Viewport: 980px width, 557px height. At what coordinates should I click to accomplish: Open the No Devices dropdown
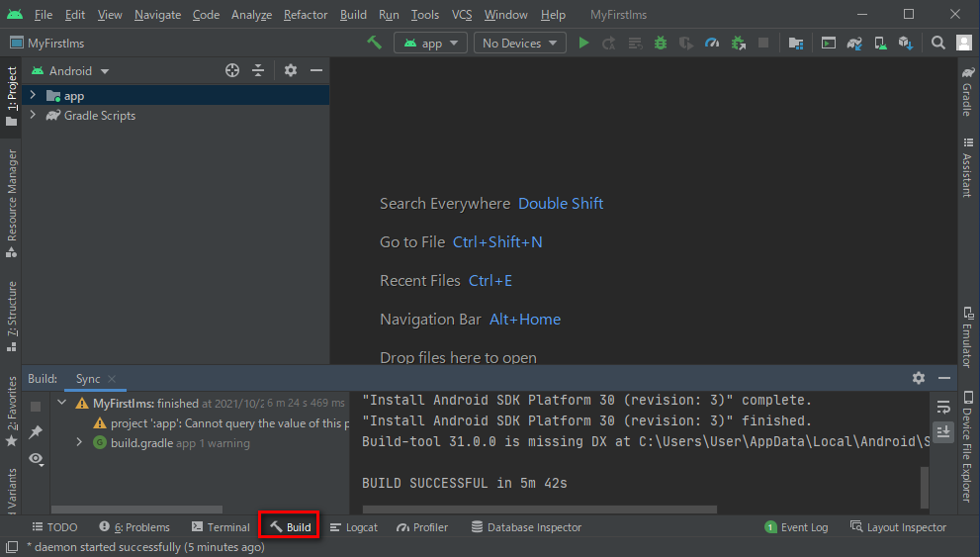pos(520,43)
